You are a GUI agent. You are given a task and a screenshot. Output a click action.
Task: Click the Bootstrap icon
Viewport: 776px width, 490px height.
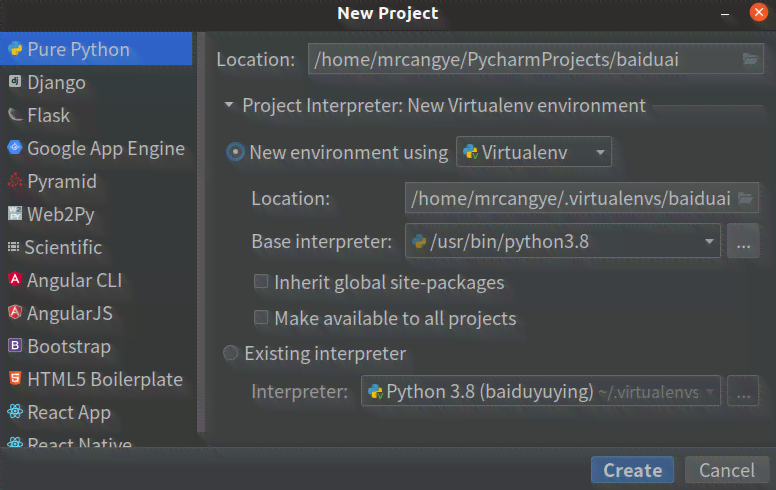click(15, 345)
